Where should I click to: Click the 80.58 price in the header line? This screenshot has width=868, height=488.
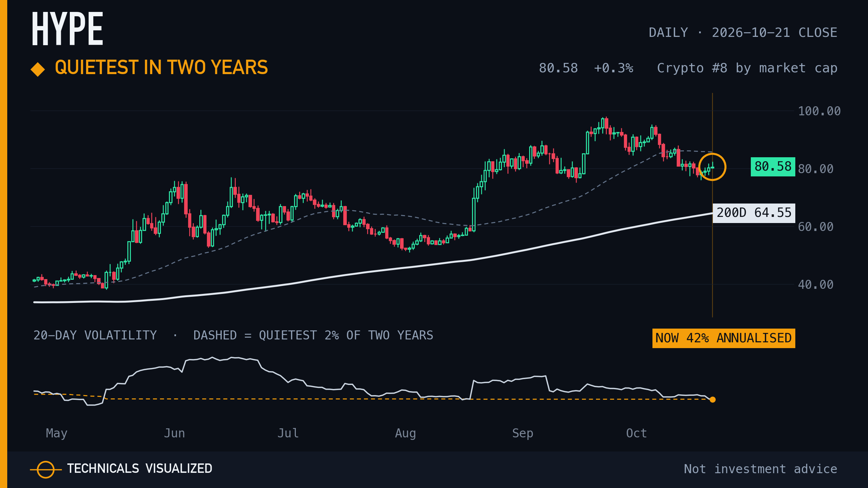point(558,68)
